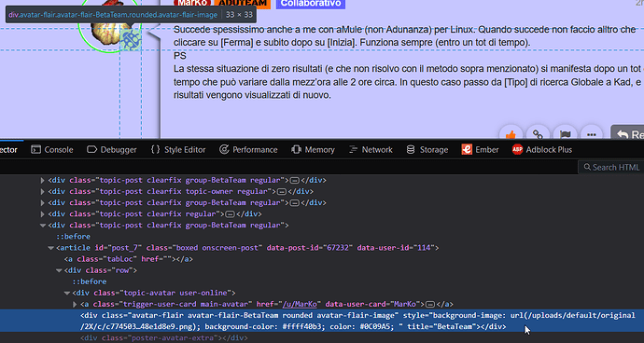Click the 'boxed onscreen-post' class value
Screen dimensions: 644x343
pos(217,248)
